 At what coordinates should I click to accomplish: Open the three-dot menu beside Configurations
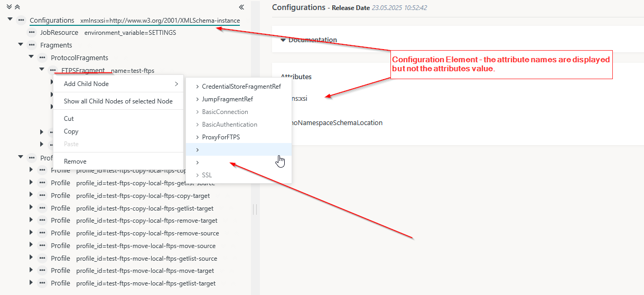tap(21, 20)
